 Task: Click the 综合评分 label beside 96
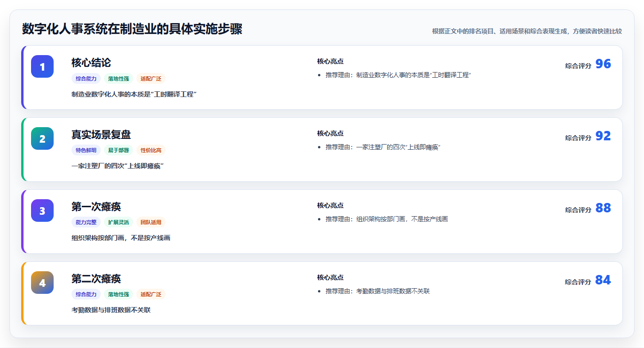tap(578, 66)
